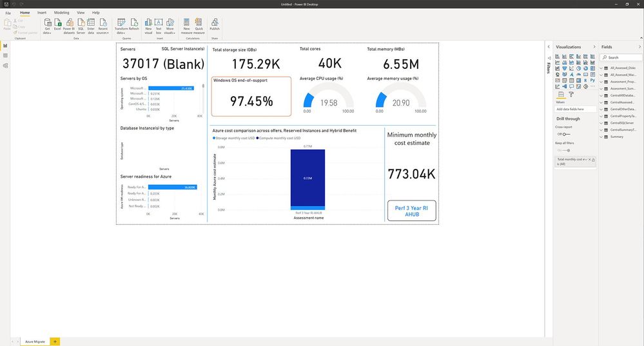
Task: Expand the Filters pane
Action: coord(549,47)
